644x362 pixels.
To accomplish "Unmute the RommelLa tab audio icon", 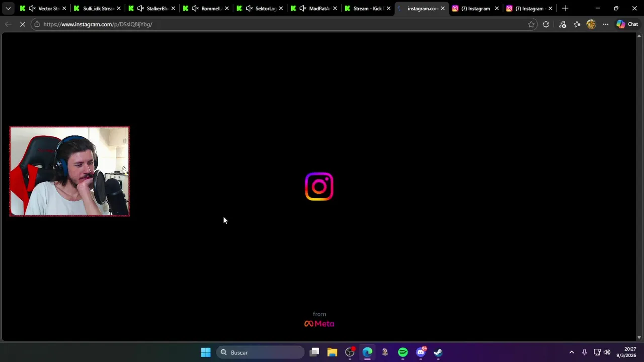I will [x=195, y=8].
